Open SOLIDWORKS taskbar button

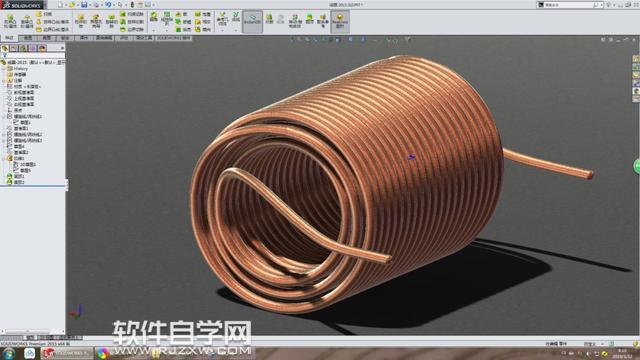click(x=67, y=353)
